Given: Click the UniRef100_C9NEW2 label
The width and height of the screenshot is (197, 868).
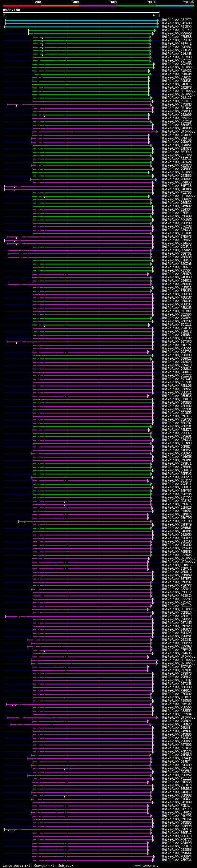Looking at the screenshot, I should point(177,81).
